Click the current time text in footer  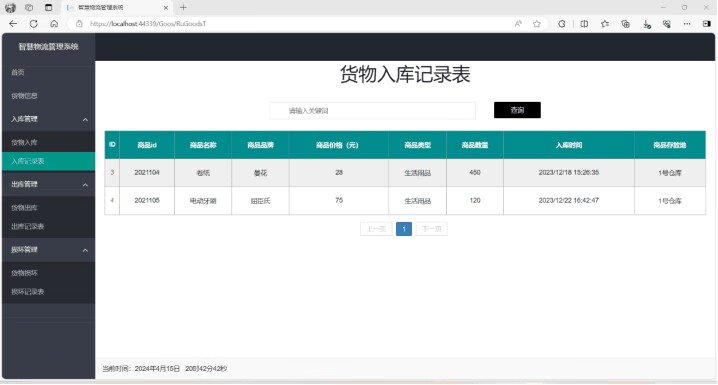(164, 369)
